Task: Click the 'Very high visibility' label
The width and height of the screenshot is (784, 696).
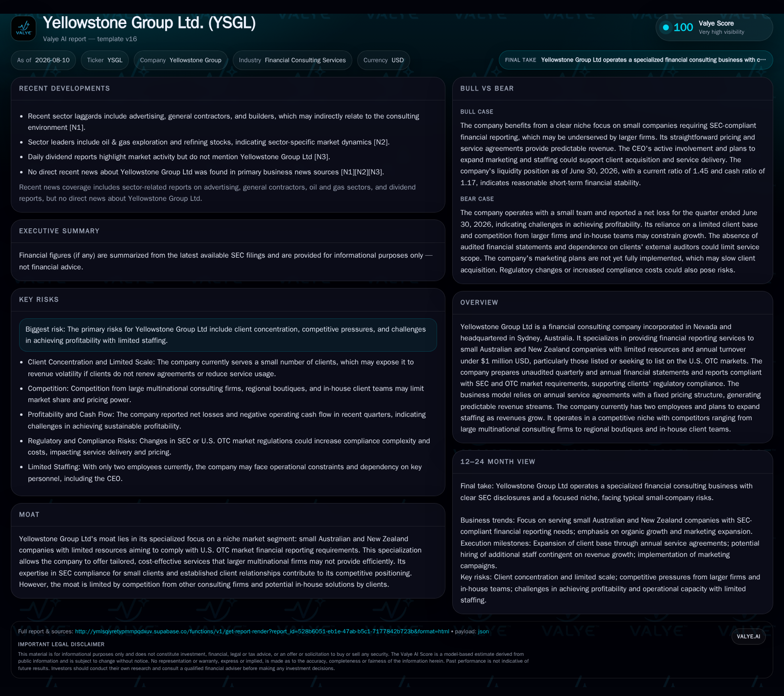Action: tap(721, 32)
